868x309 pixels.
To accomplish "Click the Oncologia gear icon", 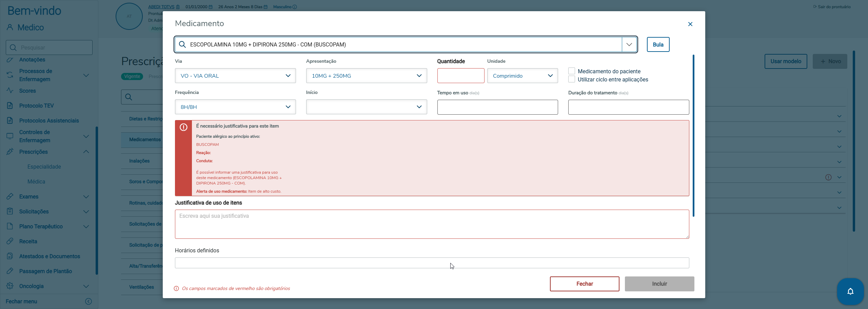I will 10,286.
